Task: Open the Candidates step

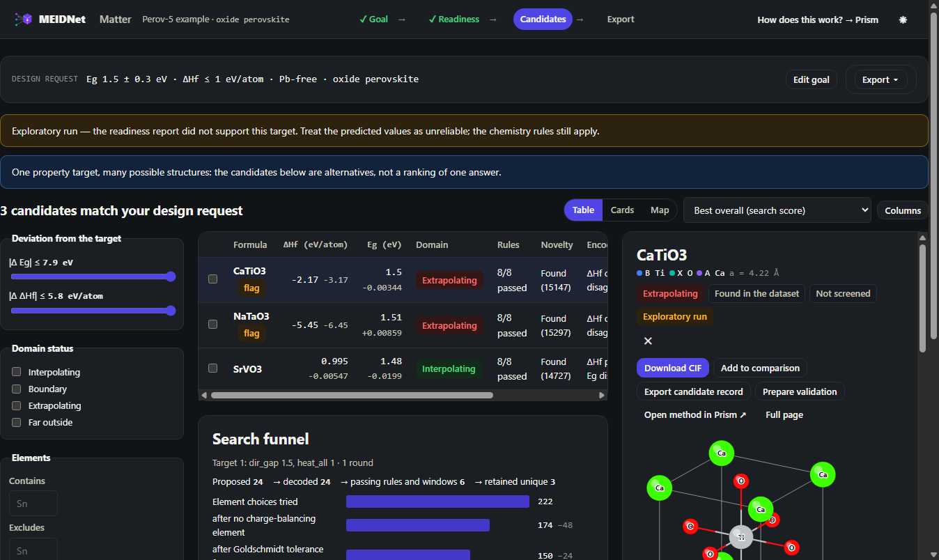Action: (x=543, y=20)
